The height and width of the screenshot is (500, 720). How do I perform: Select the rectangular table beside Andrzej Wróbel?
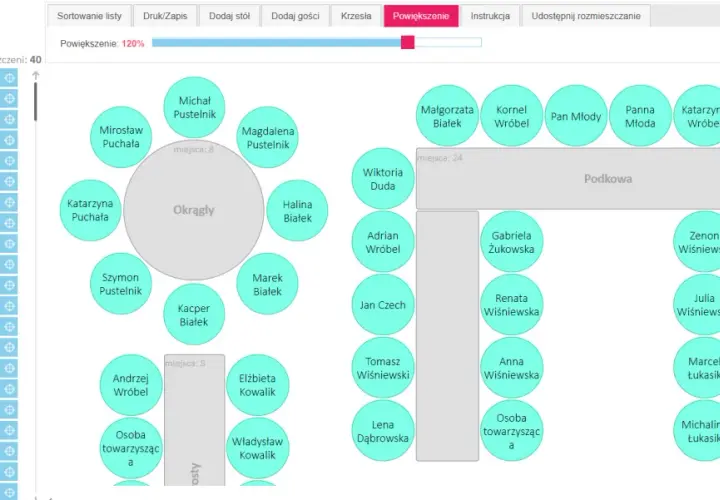point(195,420)
